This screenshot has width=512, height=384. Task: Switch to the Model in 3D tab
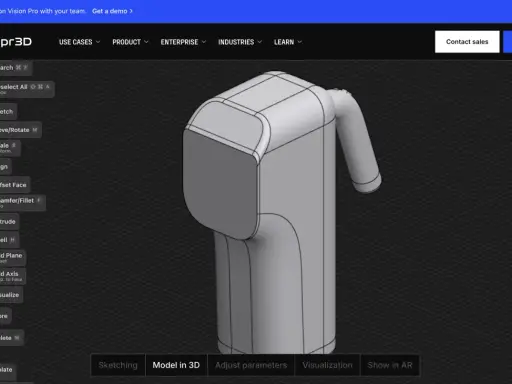(x=176, y=365)
